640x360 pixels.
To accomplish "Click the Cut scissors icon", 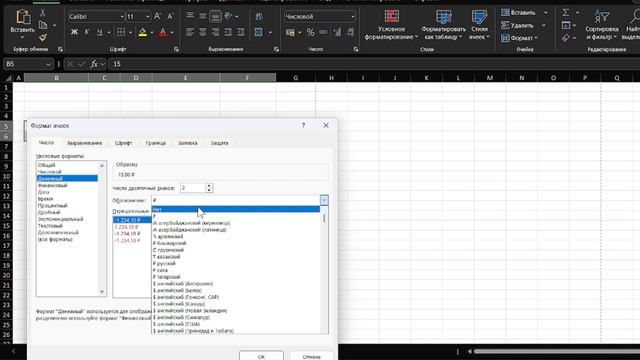I will pyautogui.click(x=42, y=13).
